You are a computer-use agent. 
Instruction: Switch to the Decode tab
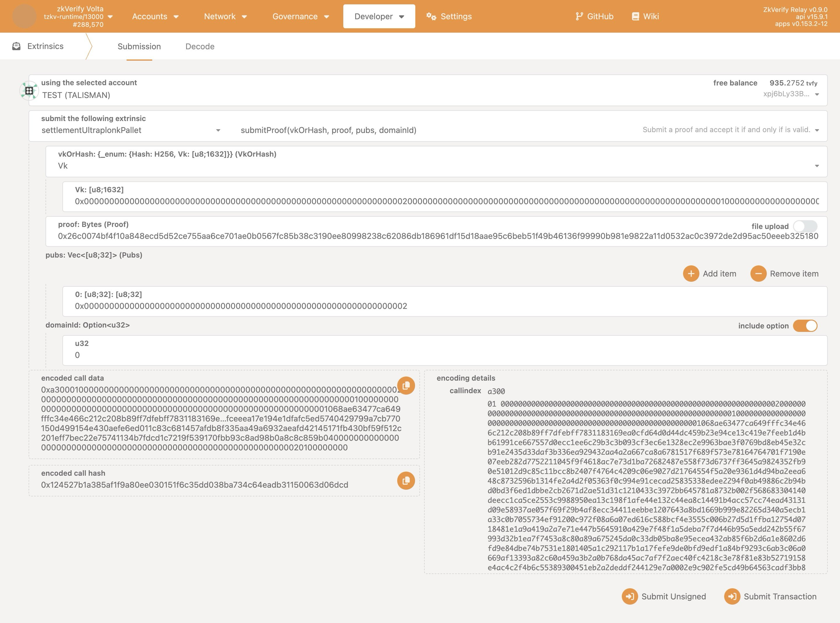click(200, 46)
